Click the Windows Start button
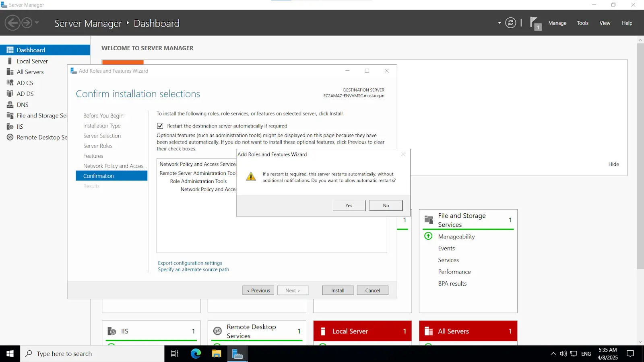This screenshot has width=644, height=362. (x=10, y=354)
